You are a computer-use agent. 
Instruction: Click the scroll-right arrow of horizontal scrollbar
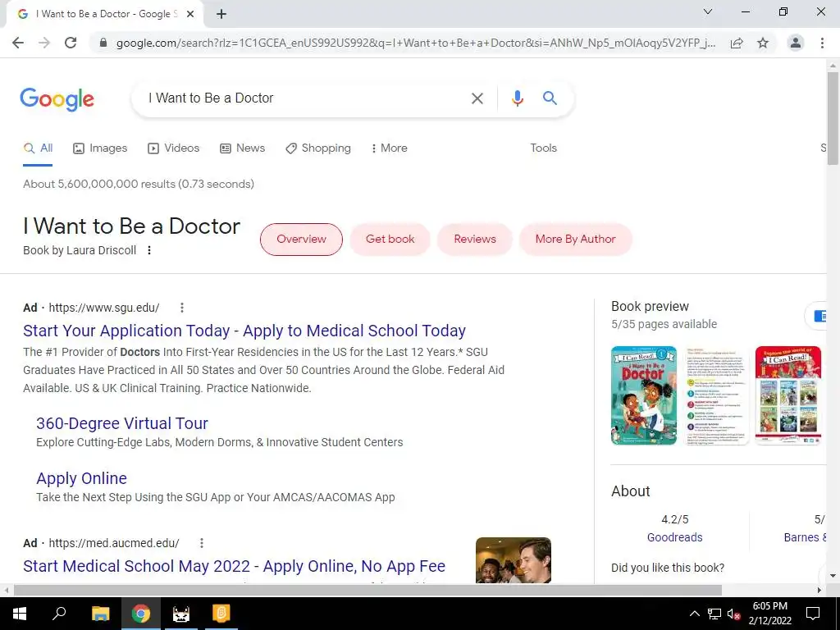(x=819, y=591)
